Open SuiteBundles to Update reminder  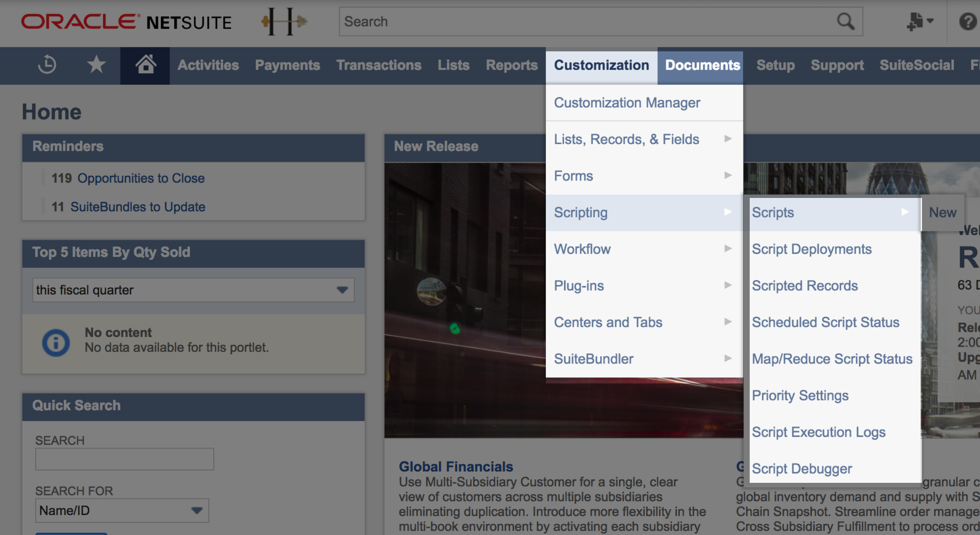pyautogui.click(x=138, y=207)
